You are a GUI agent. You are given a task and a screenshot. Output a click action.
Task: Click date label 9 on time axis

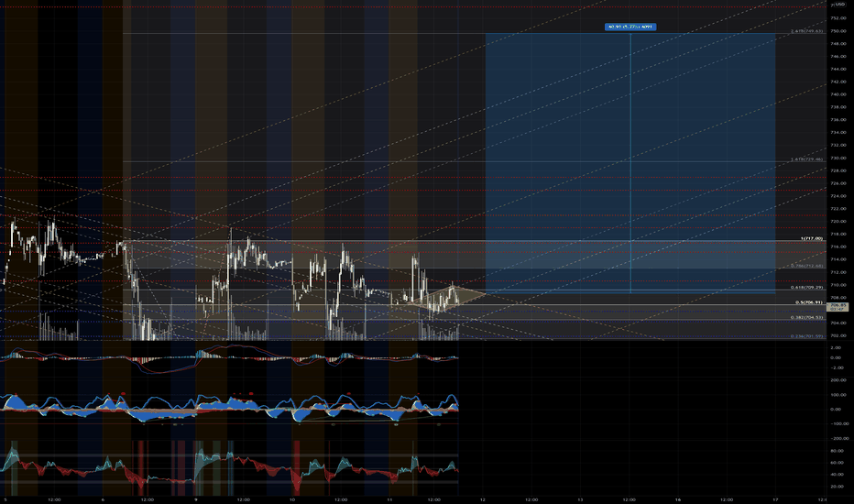pyautogui.click(x=195, y=499)
